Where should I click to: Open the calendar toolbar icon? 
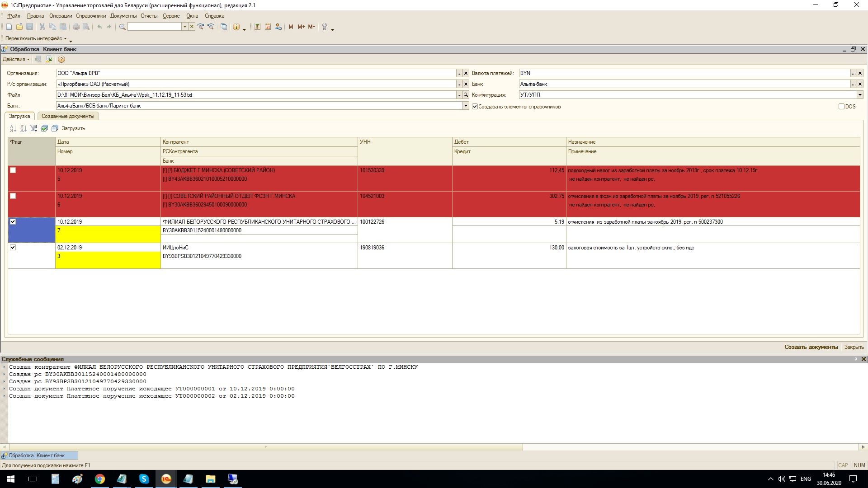268,27
